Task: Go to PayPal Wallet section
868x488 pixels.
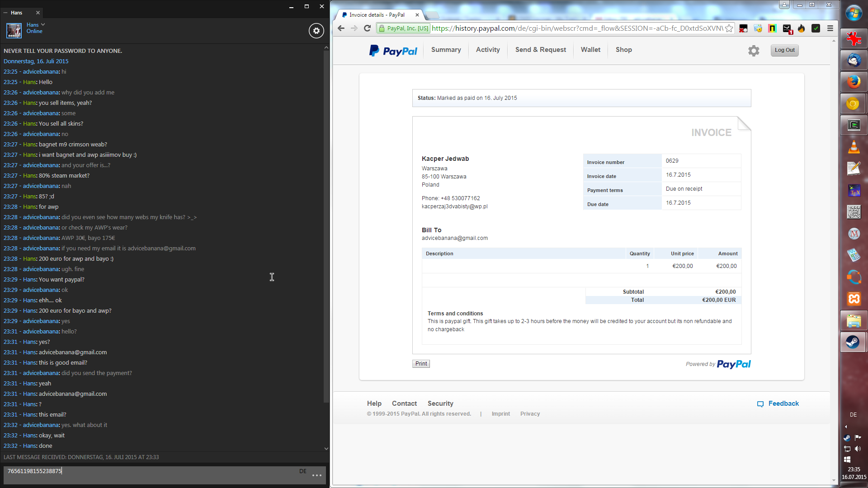Action: pyautogui.click(x=590, y=50)
